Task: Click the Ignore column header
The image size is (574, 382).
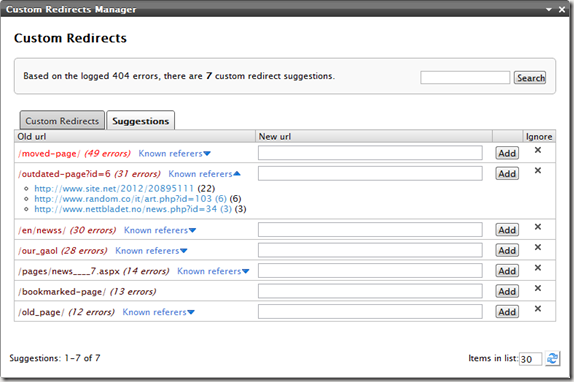Action: coord(539,136)
